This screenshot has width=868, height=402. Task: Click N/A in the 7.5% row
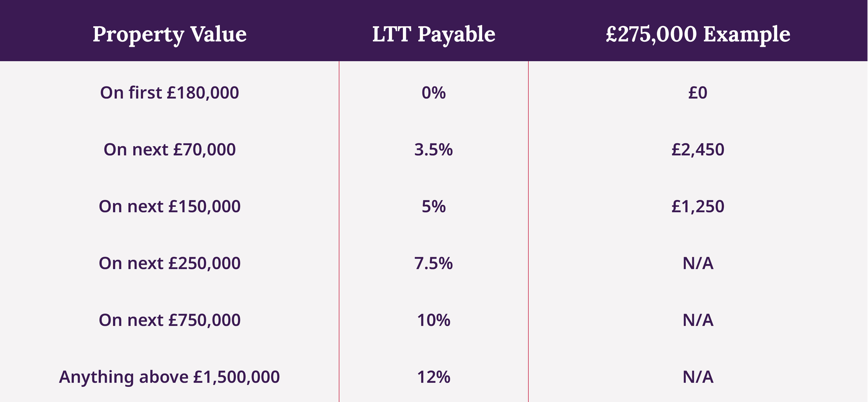698,263
